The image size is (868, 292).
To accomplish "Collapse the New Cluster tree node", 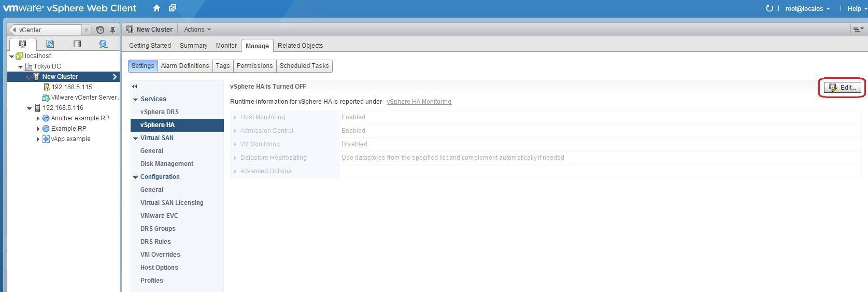I will [29, 77].
